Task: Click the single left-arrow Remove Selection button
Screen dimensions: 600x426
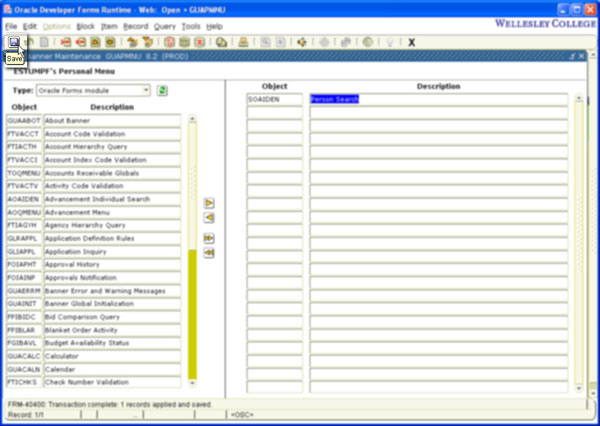Action: coord(209,218)
